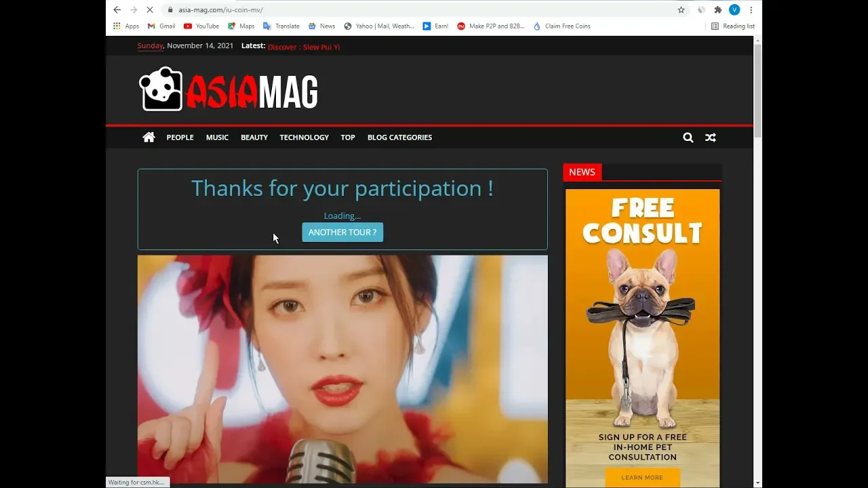Open the Discover Siew Pui Yi headline
This screenshot has height=488, width=868.
click(x=303, y=47)
